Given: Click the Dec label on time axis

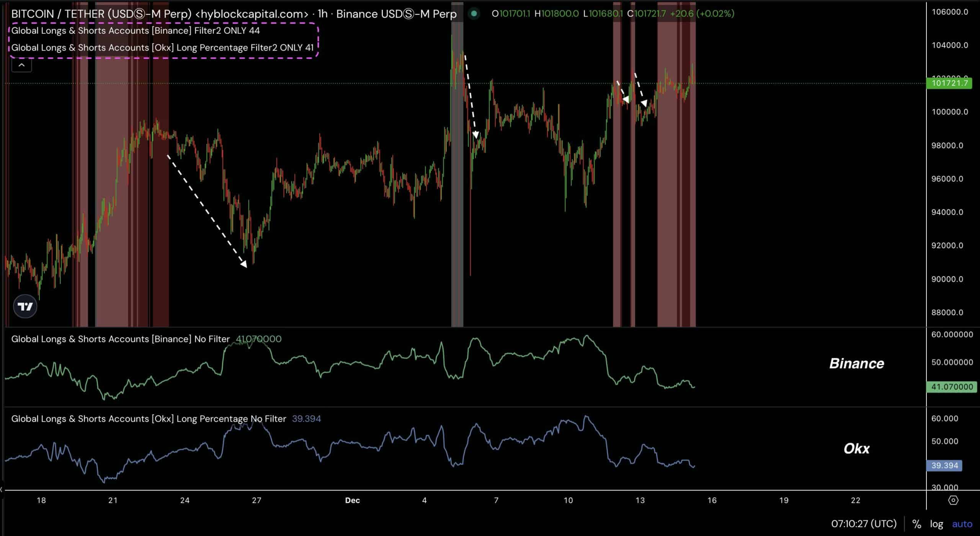Looking at the screenshot, I should [x=352, y=500].
